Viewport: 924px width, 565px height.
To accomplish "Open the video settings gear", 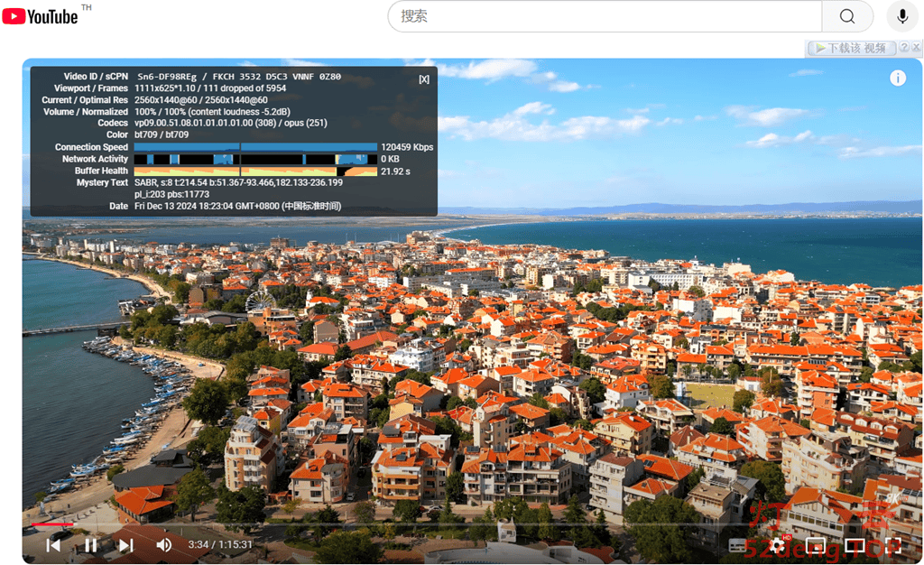I will (x=776, y=546).
